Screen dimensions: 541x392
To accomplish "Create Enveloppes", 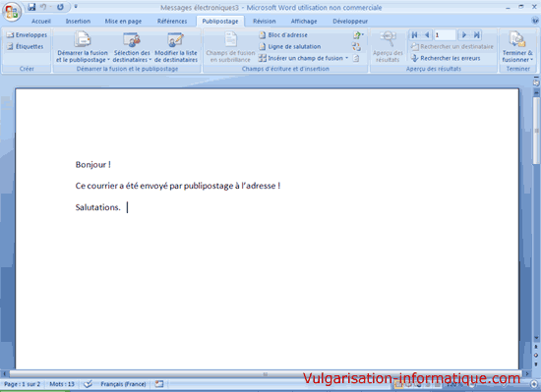I will pos(27,34).
